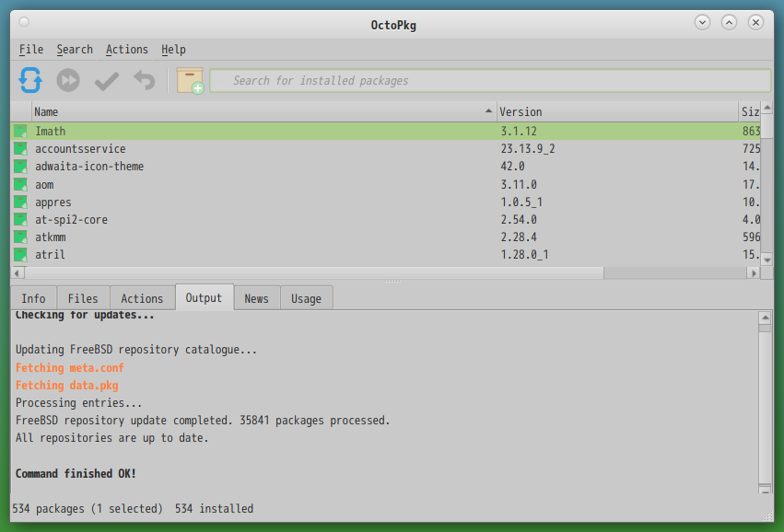Click output panel scroll down arrow
The image size is (784, 532).
pyautogui.click(x=765, y=490)
